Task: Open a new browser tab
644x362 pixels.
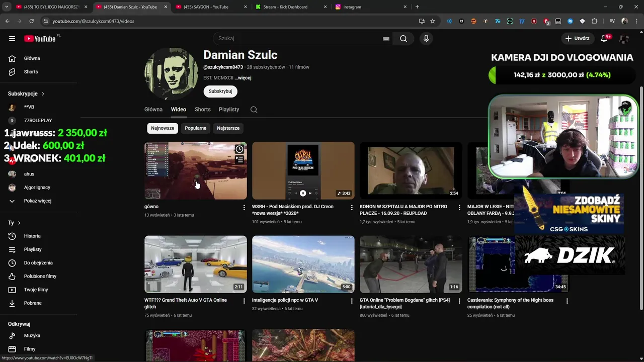Action: (417, 7)
